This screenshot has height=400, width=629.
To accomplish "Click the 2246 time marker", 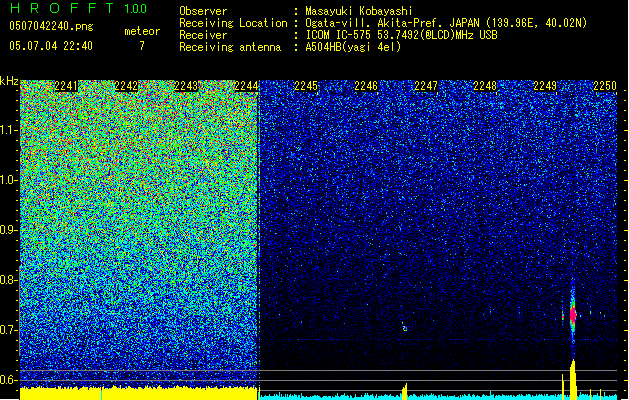I will (x=366, y=86).
